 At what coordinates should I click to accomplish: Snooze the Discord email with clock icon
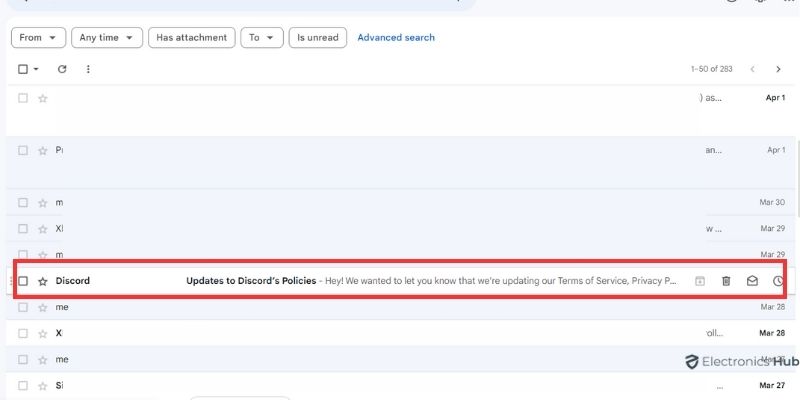coord(778,281)
